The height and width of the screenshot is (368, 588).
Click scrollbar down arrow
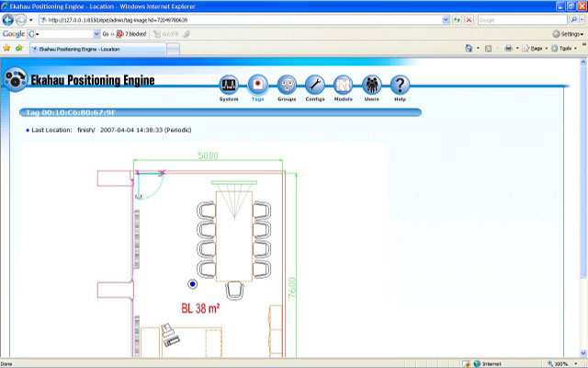coord(583,353)
